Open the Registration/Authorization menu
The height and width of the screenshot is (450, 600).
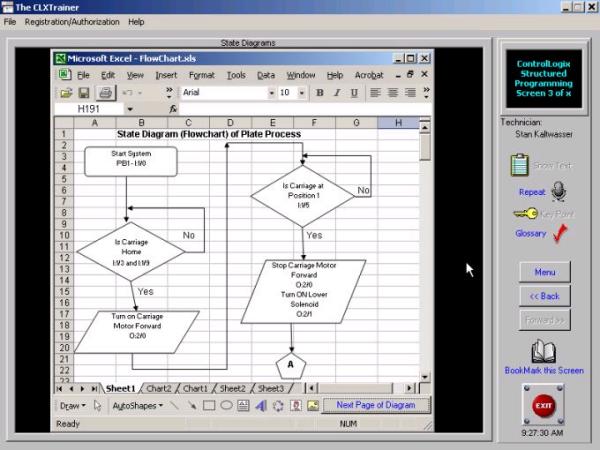click(72, 22)
